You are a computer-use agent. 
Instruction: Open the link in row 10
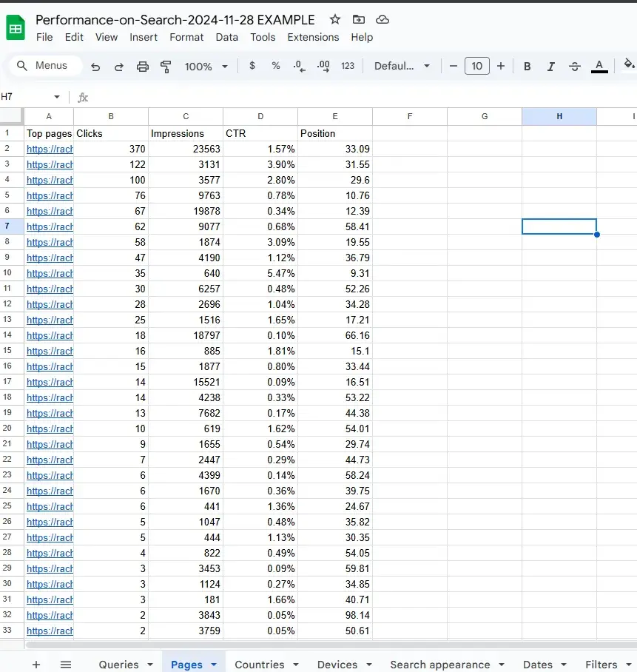coord(50,273)
